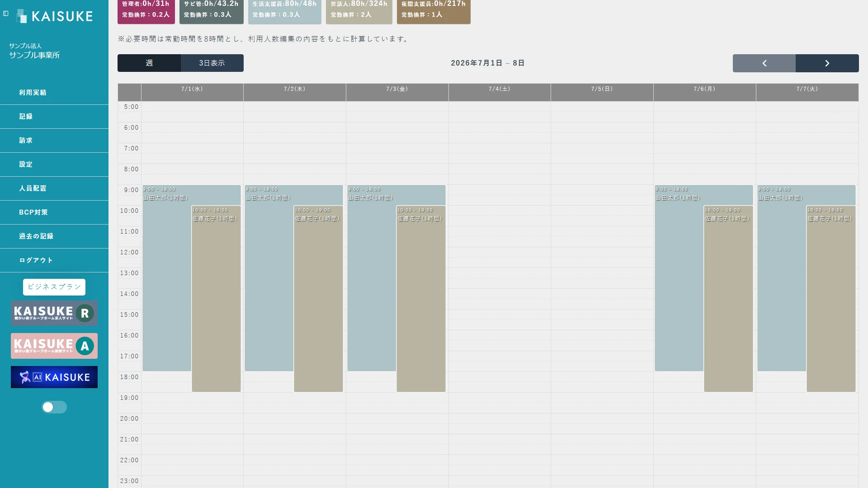The image size is (868, 488).
Task: Open 記録 menu
Action: [54, 117]
